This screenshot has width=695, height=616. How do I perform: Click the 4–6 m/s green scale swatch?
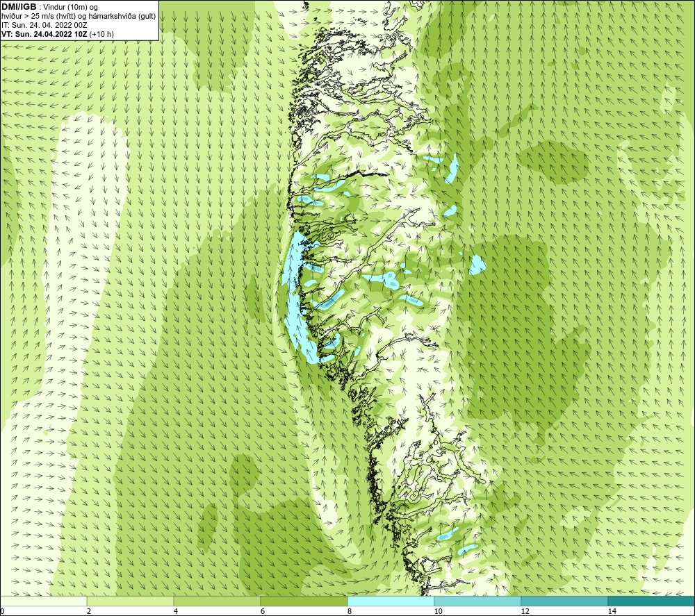click(x=217, y=601)
